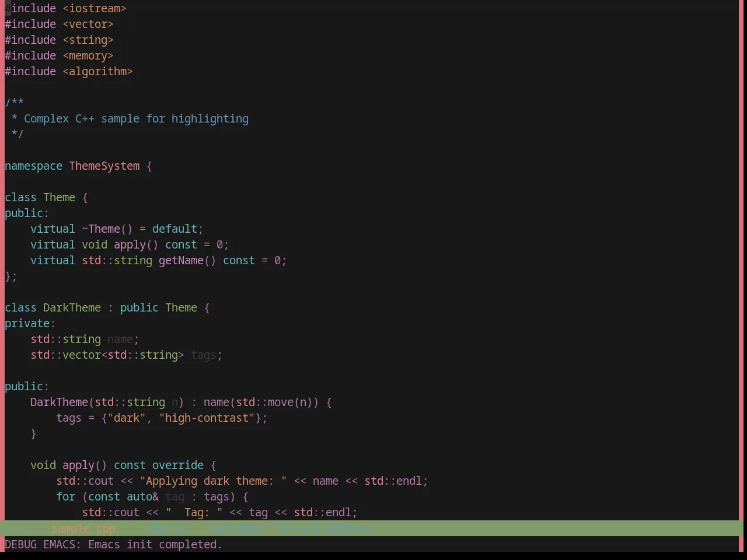Click the 'namespace' keyword
The width and height of the screenshot is (747, 560).
(x=33, y=166)
